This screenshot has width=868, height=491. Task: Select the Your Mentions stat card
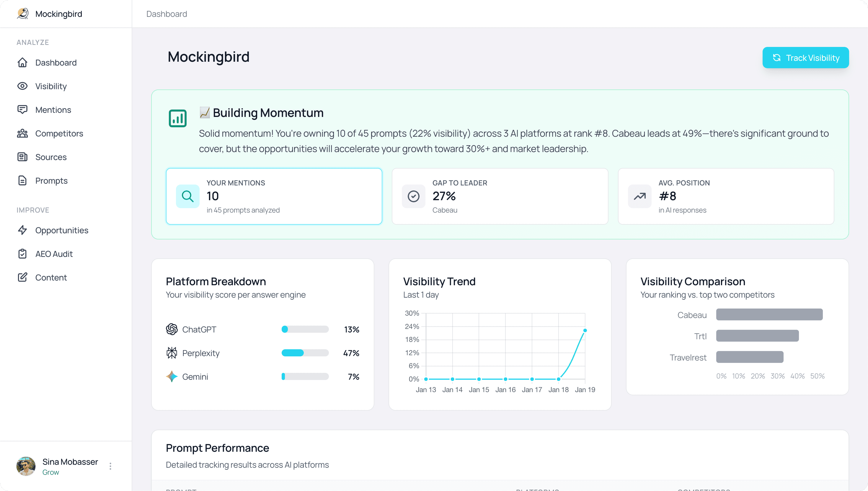click(274, 196)
